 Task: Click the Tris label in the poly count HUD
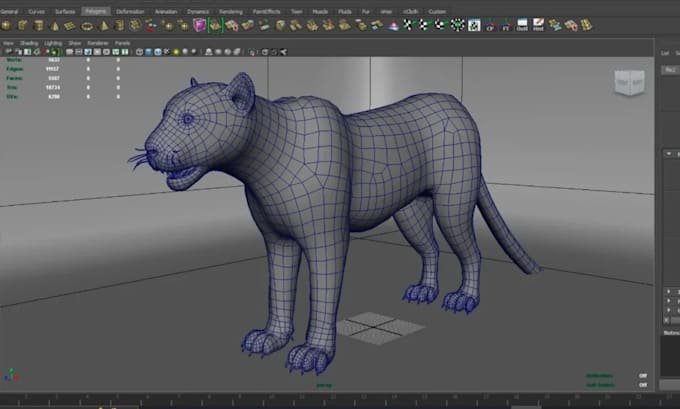(12, 87)
